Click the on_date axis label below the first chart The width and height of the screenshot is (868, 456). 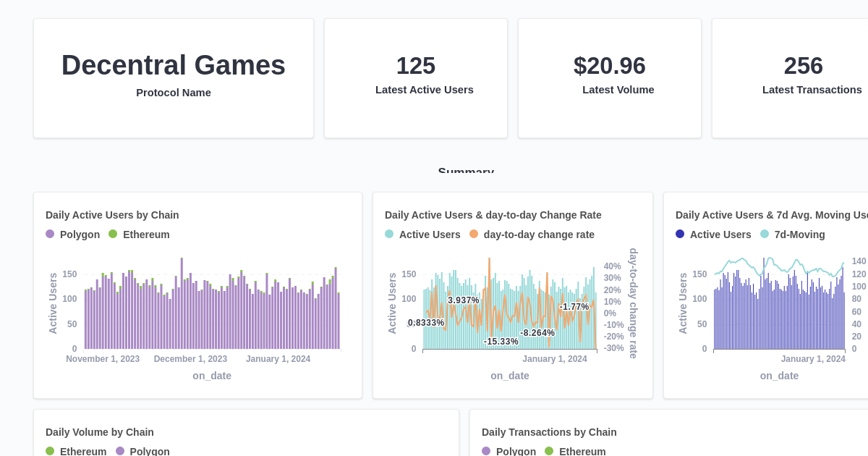(x=212, y=376)
